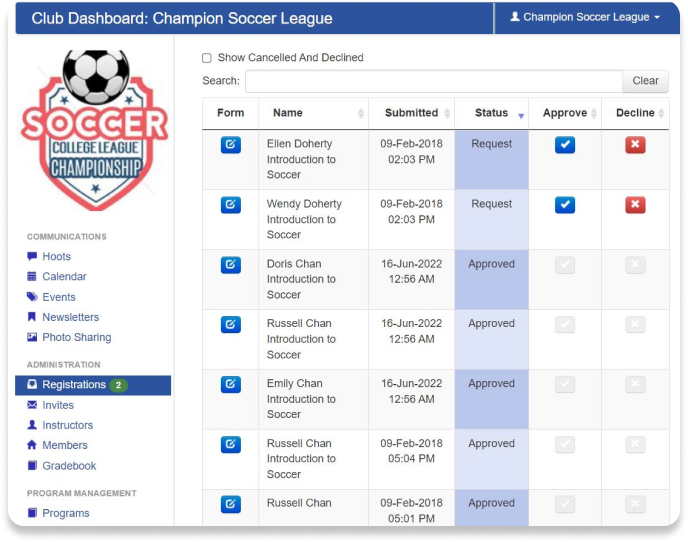The image size is (688, 542).
Task: Approve Ellen Doherty's registration request
Action: coord(565,144)
